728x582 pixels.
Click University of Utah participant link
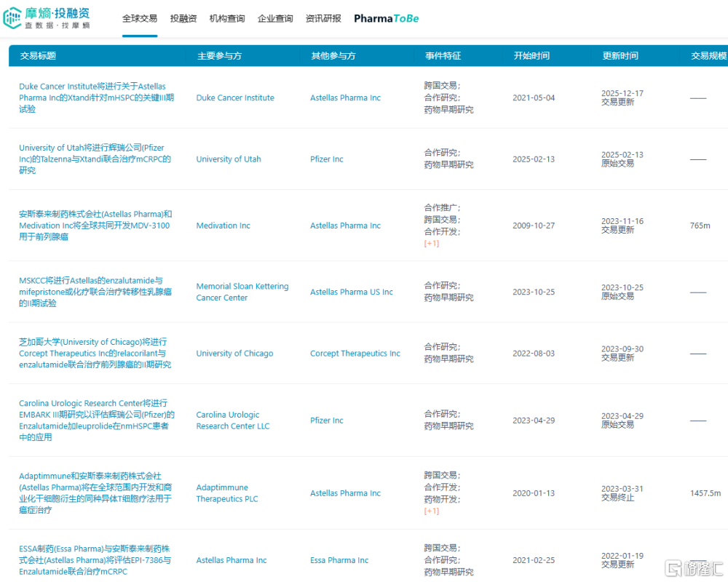(229, 159)
